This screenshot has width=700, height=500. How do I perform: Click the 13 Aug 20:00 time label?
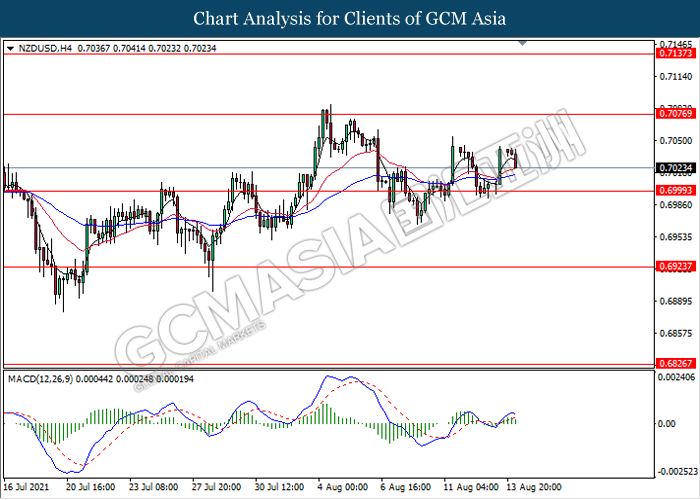click(x=533, y=487)
